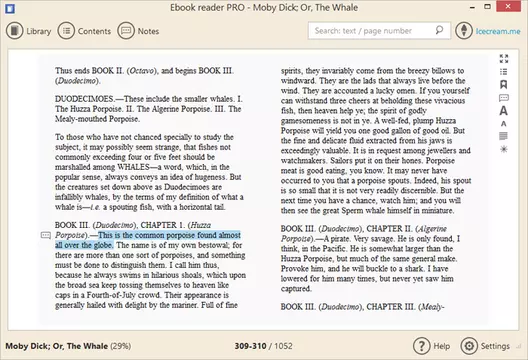This screenshot has height=360, width=528.
Task: Open Settings
Action: click(485, 346)
